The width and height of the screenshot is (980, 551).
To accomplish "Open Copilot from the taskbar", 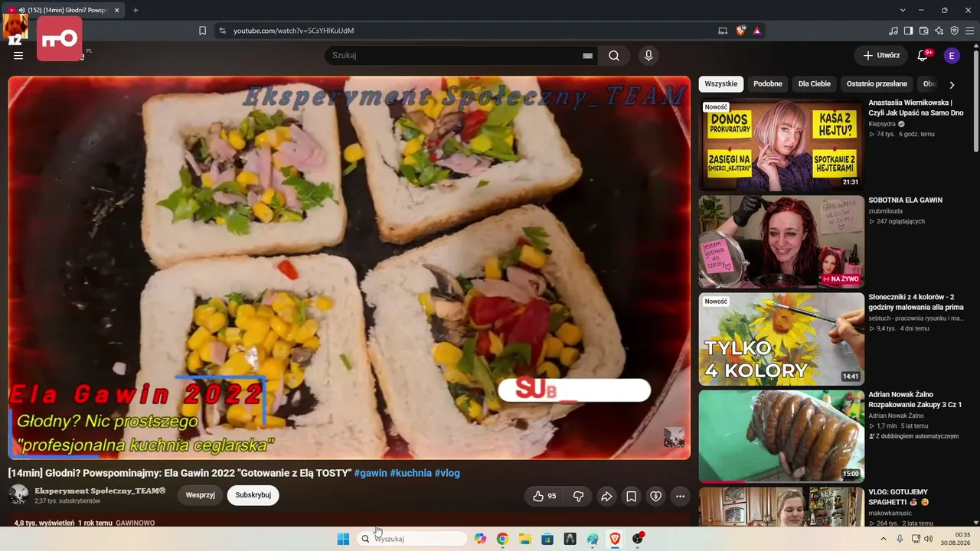I will tap(480, 539).
